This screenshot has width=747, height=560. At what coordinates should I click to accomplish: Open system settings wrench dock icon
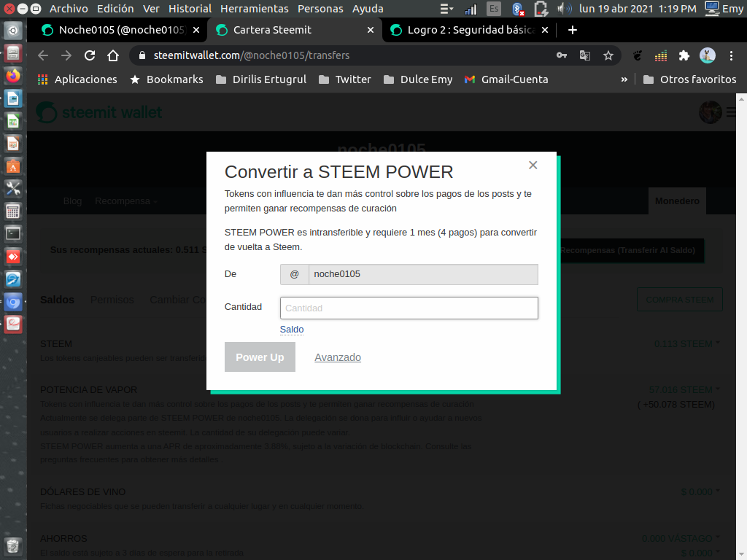pos(13,189)
